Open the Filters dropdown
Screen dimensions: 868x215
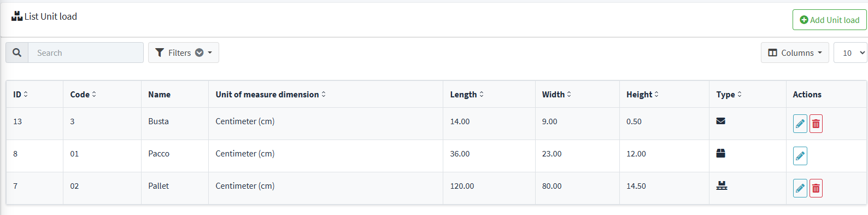[184, 53]
